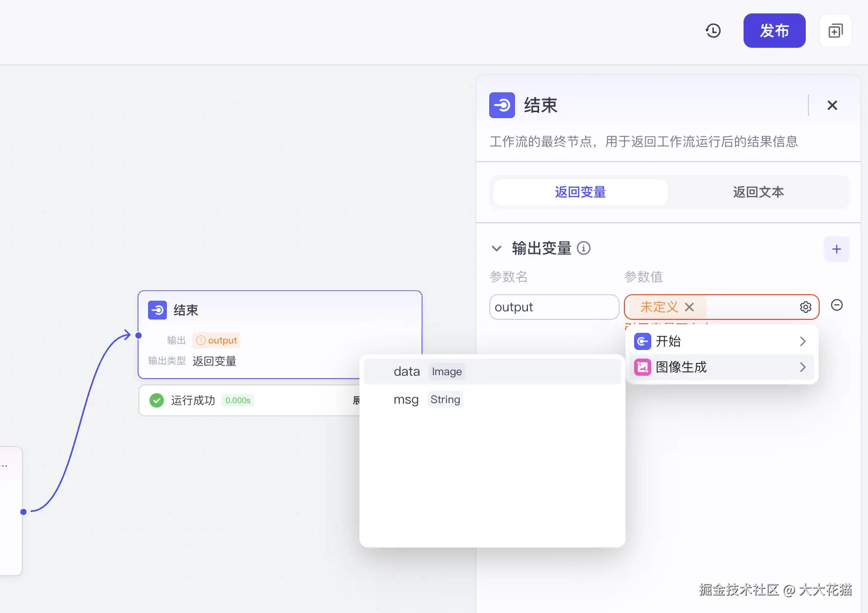
Task: Click the 返回变量 output type on node
Action: point(215,361)
